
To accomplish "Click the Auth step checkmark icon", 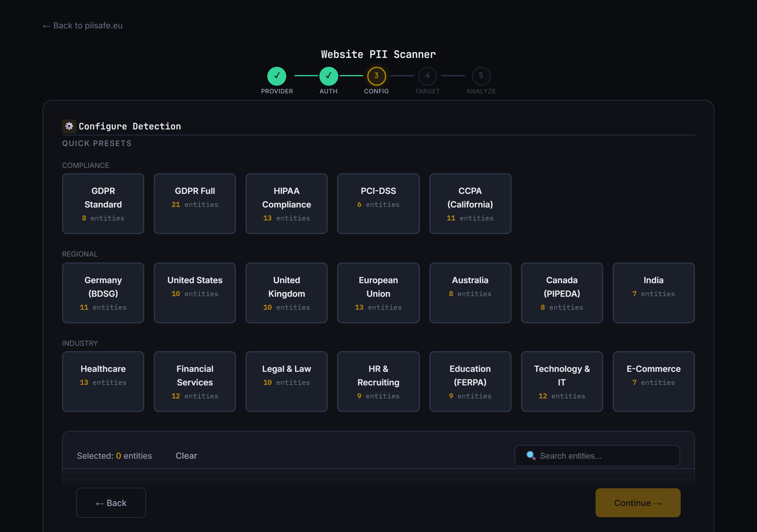I will 329,76.
